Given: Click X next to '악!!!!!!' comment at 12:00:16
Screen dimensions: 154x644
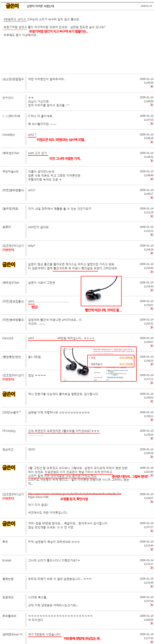Looking at the screenshot, I should (x=151, y=457).
